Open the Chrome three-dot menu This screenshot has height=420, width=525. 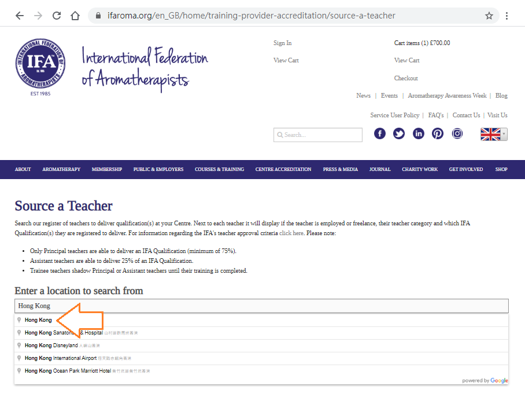507,16
